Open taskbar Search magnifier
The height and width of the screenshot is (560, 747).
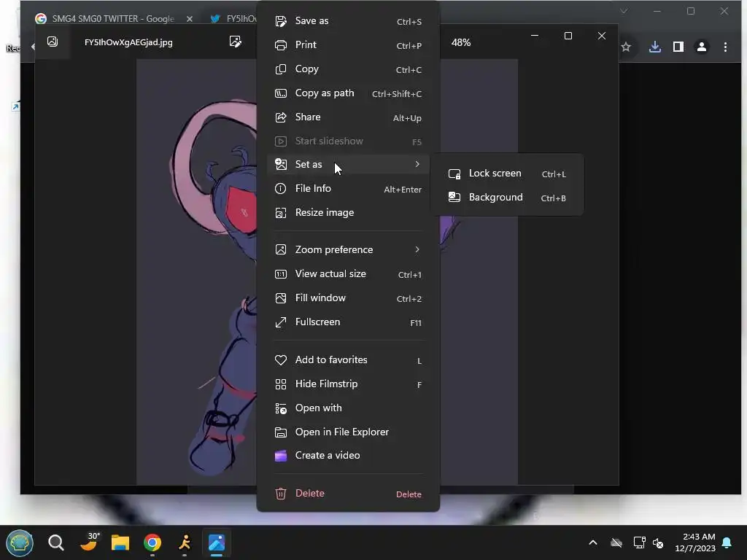point(55,542)
